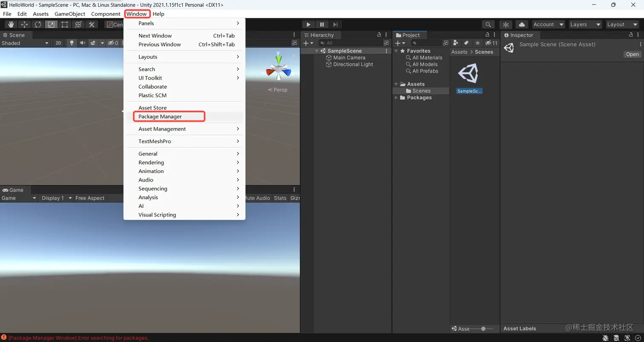Click the Pause button

(x=322, y=25)
